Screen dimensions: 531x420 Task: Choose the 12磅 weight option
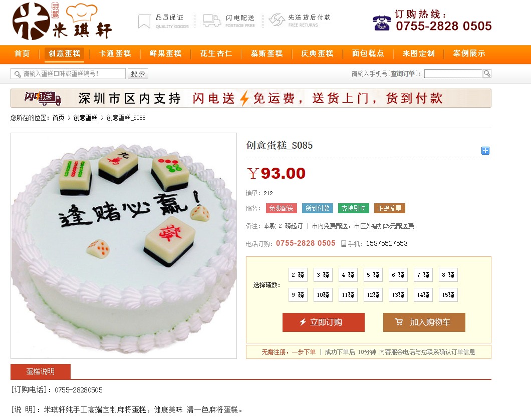pos(373,295)
